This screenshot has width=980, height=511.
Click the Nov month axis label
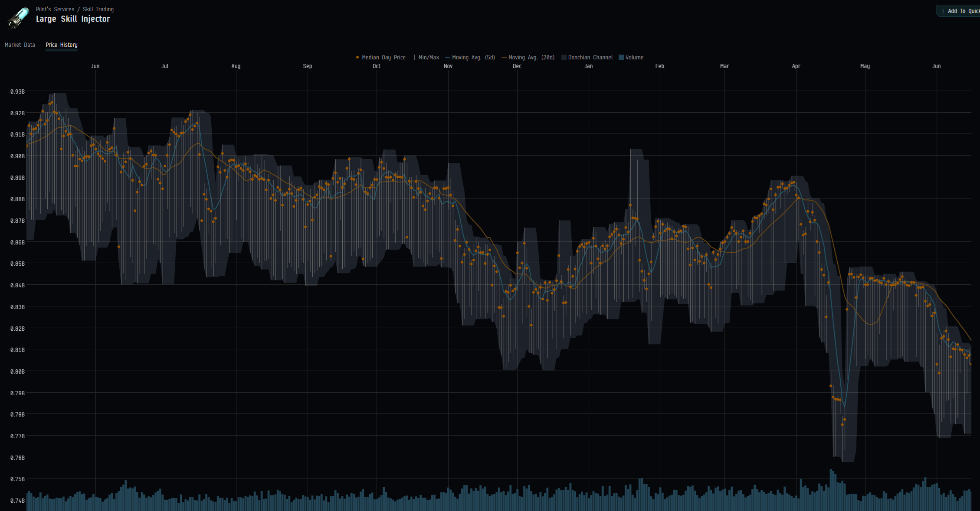(448, 66)
